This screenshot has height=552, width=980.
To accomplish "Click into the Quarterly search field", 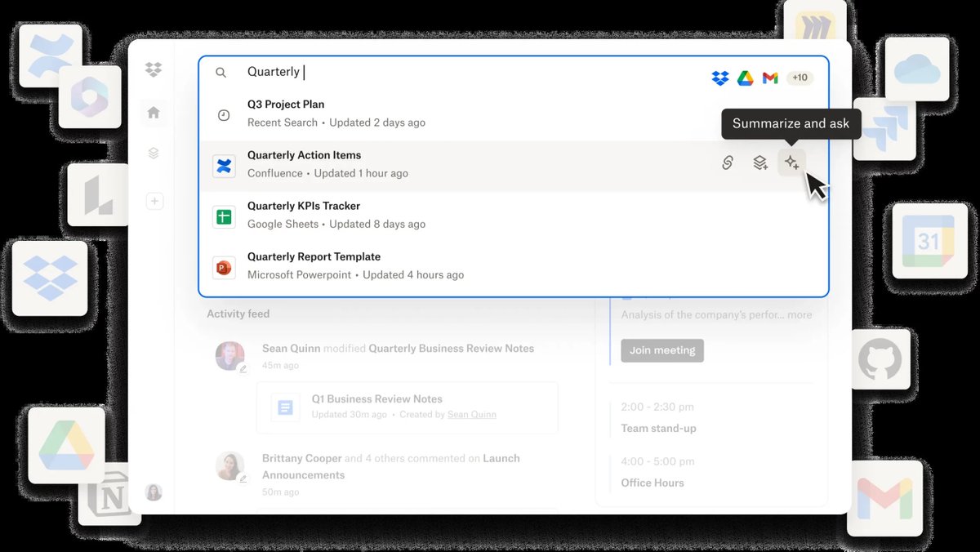I will pos(474,72).
